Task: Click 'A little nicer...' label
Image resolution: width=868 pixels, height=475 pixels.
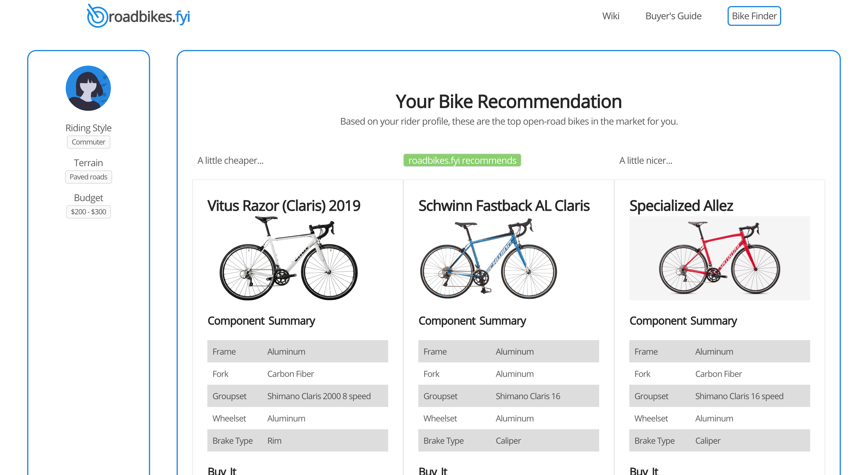Action: point(646,160)
